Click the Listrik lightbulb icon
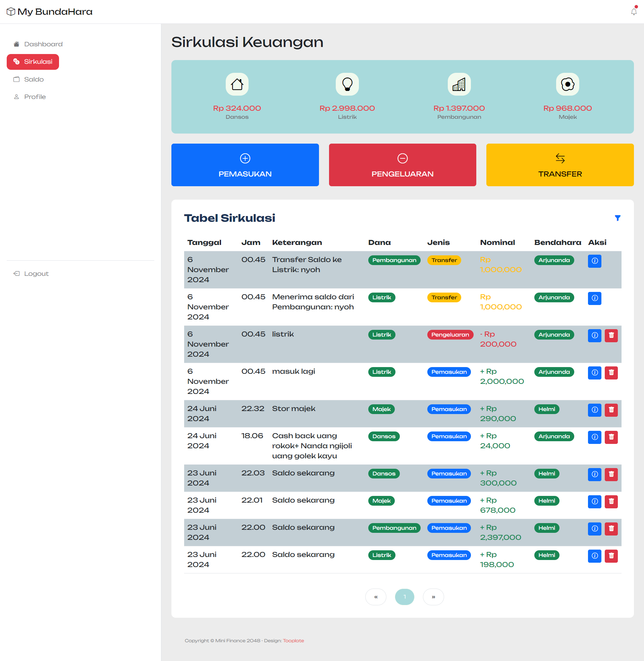Viewport: 644px width, 661px height. click(x=347, y=84)
